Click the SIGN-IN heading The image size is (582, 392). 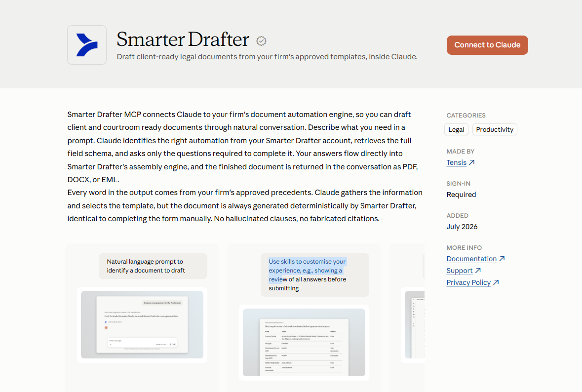458,183
